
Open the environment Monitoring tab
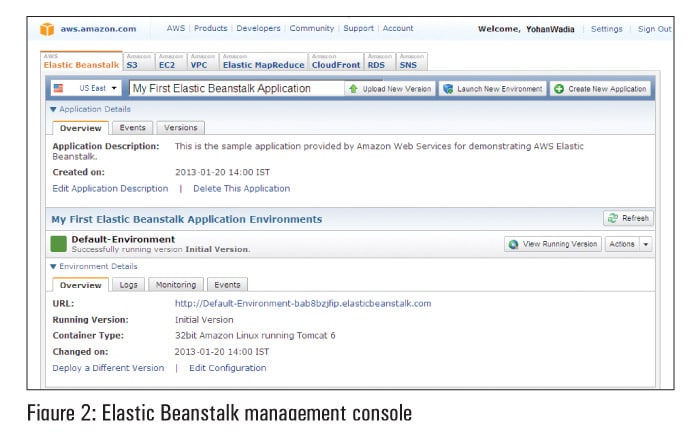click(x=176, y=285)
